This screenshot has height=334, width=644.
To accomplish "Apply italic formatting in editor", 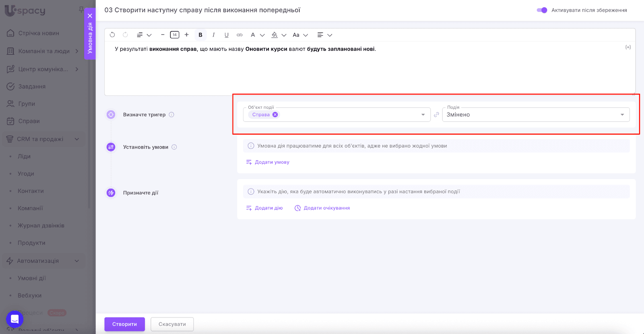I will (x=213, y=35).
